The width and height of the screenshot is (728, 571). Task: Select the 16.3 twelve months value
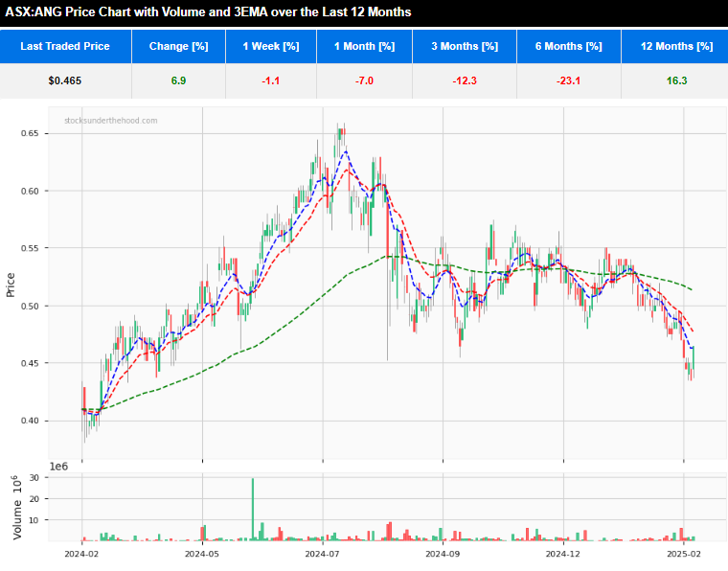coord(676,80)
